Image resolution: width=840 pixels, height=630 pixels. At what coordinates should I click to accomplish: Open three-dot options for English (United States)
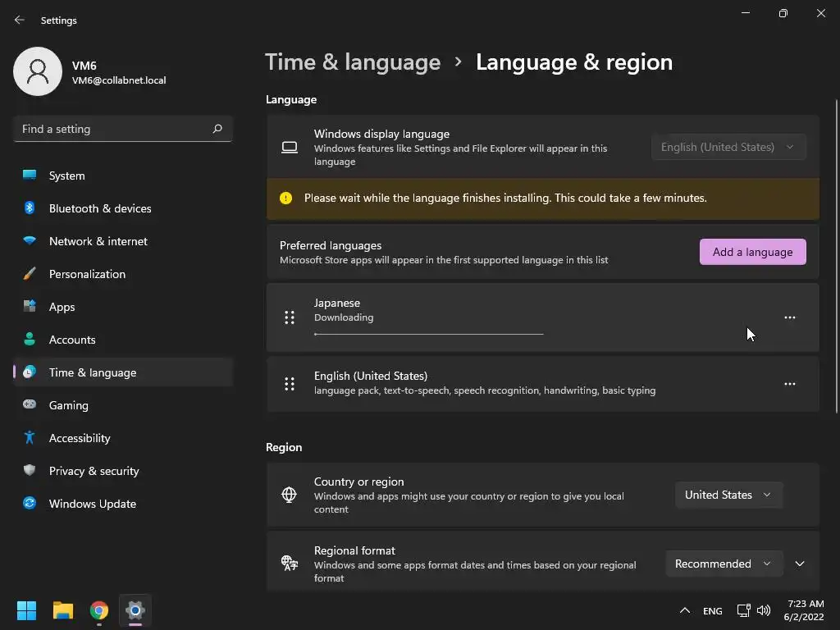(x=789, y=384)
